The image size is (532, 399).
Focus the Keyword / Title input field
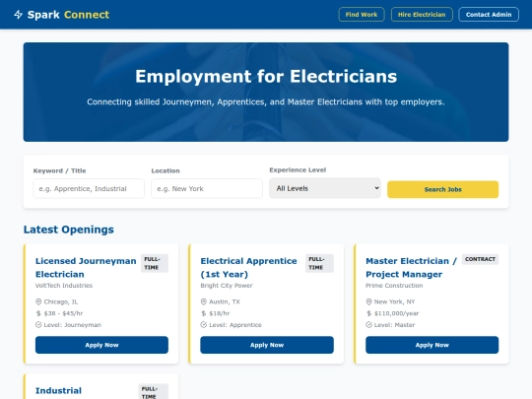89,188
